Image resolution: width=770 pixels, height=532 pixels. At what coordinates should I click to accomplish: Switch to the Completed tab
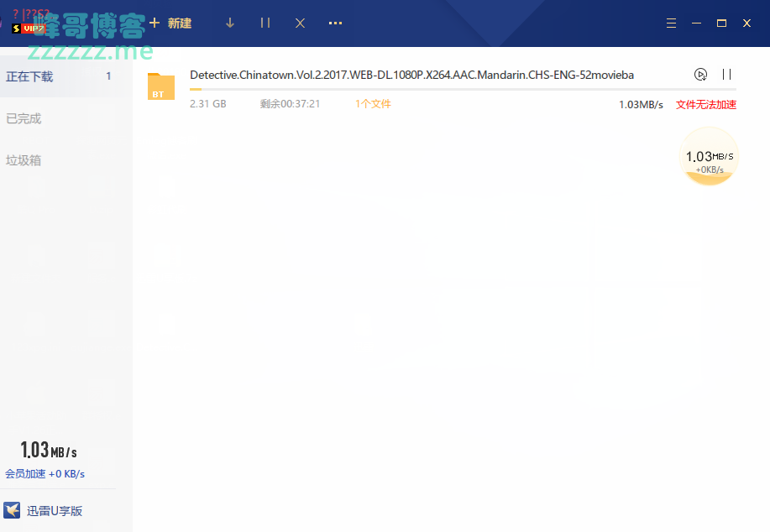pos(24,118)
